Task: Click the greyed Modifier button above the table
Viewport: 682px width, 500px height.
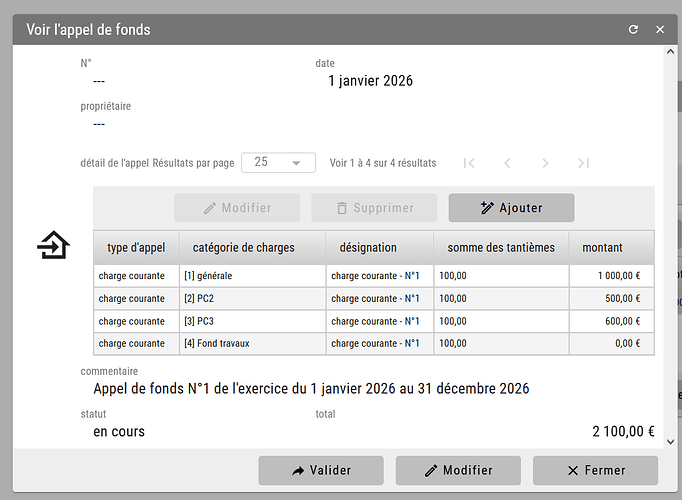Action: point(237,208)
